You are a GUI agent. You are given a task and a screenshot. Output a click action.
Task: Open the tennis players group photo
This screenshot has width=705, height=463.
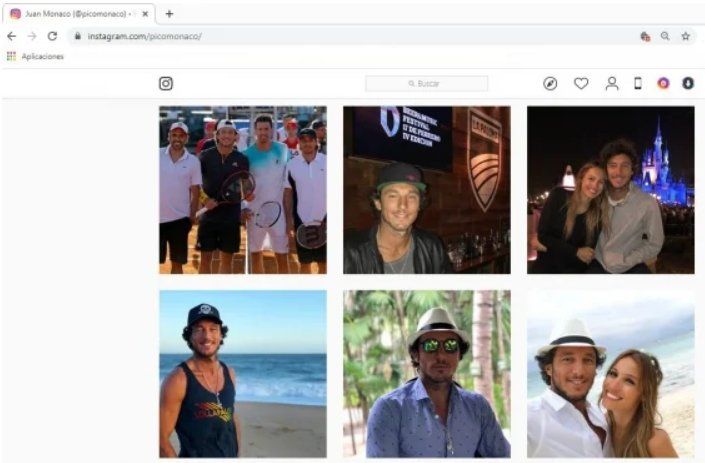[x=243, y=190]
